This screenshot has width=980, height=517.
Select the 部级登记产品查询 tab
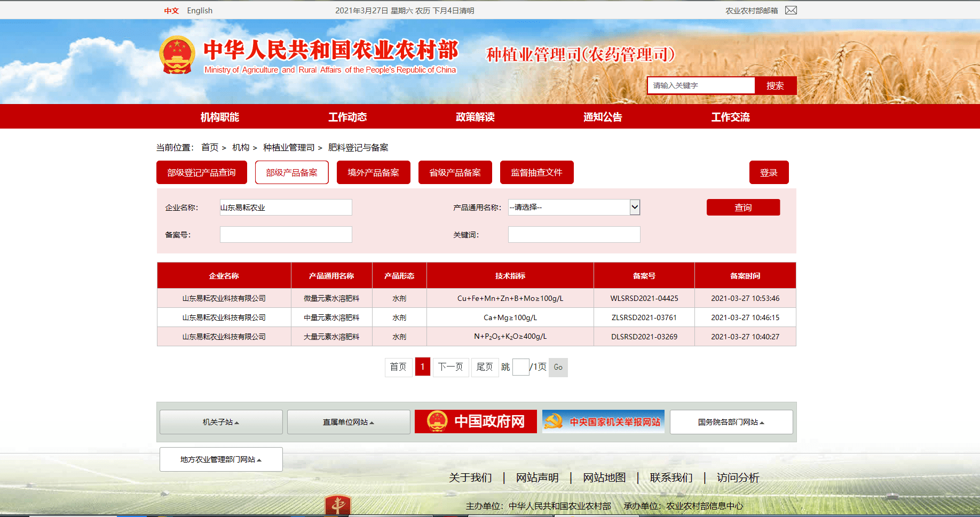click(201, 172)
